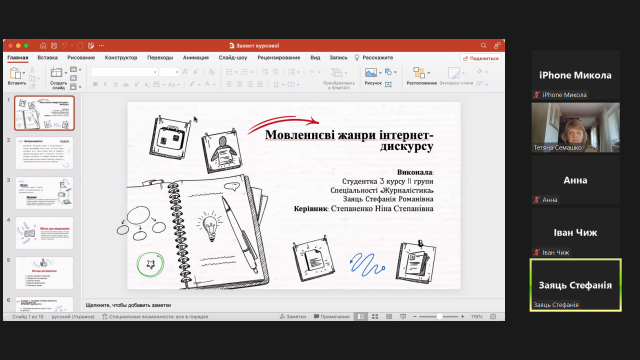Click the zoom out minus button

pyautogui.click(x=415, y=317)
